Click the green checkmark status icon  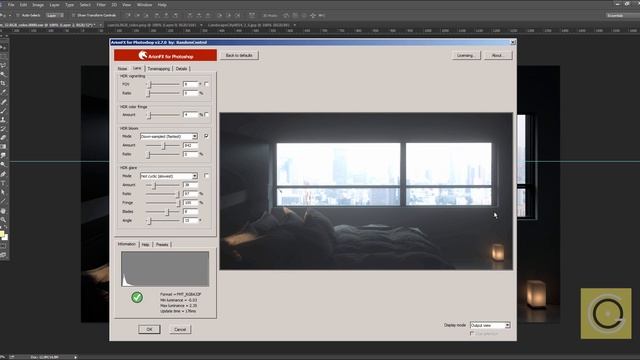pos(137,297)
